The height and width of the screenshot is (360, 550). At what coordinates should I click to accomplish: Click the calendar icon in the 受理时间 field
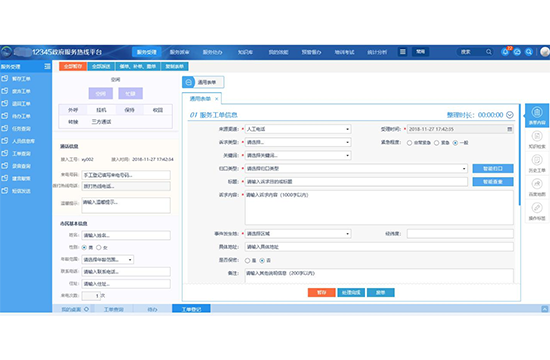[x=510, y=129]
